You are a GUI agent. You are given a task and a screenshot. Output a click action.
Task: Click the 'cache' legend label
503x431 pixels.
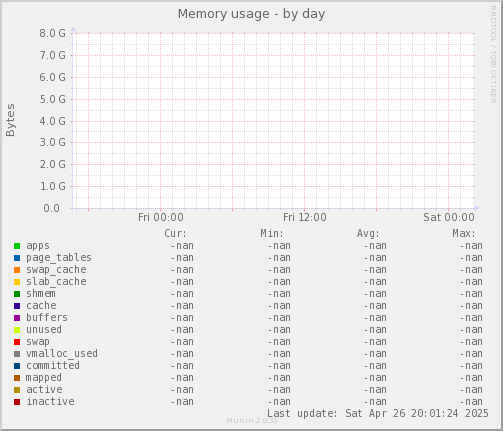pos(41,306)
